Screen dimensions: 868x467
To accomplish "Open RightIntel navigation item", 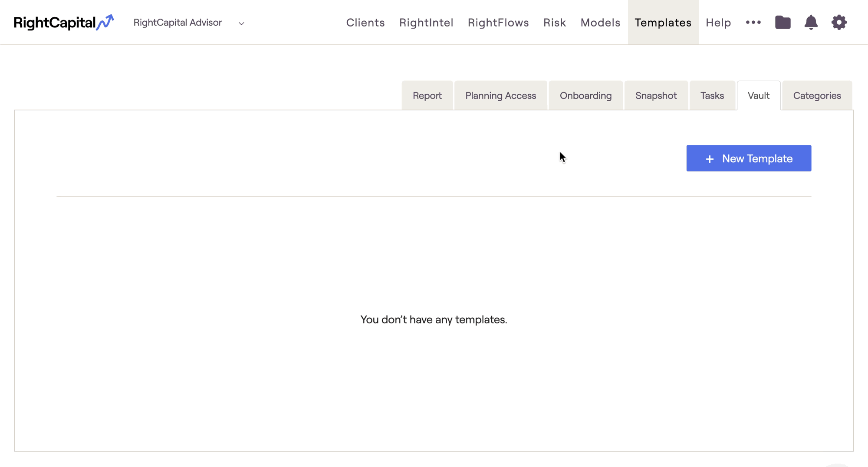I will pos(426,23).
